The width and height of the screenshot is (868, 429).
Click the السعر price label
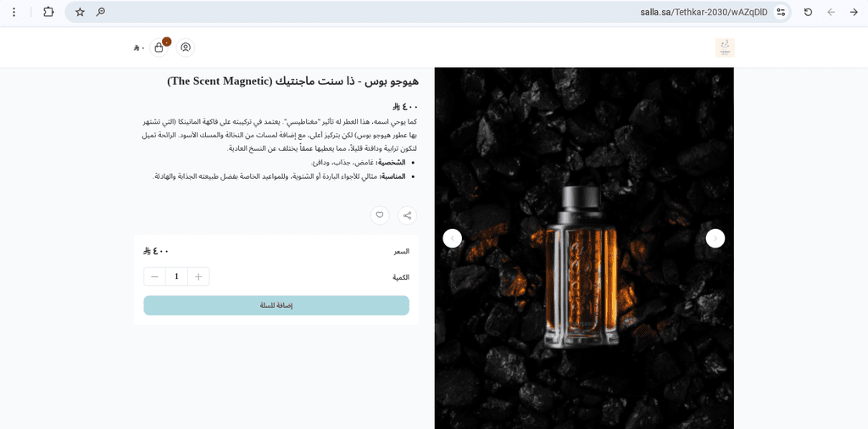click(401, 251)
